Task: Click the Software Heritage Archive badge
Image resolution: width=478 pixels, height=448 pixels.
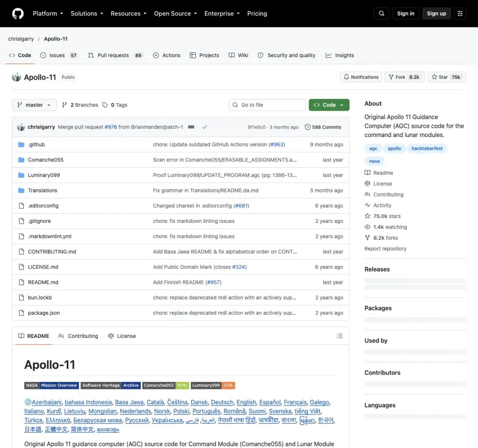Action: tap(111, 385)
